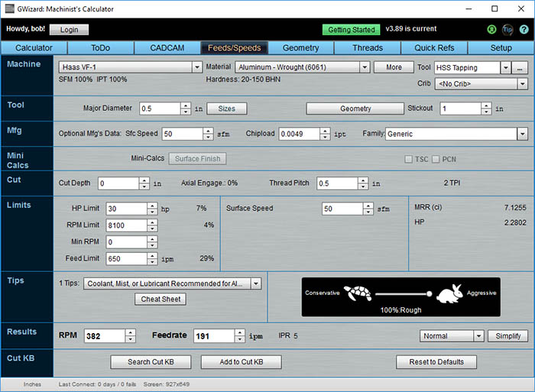Click the Feedrate result stepper arrows
This screenshot has height=392, width=535.
pyautogui.click(x=240, y=336)
